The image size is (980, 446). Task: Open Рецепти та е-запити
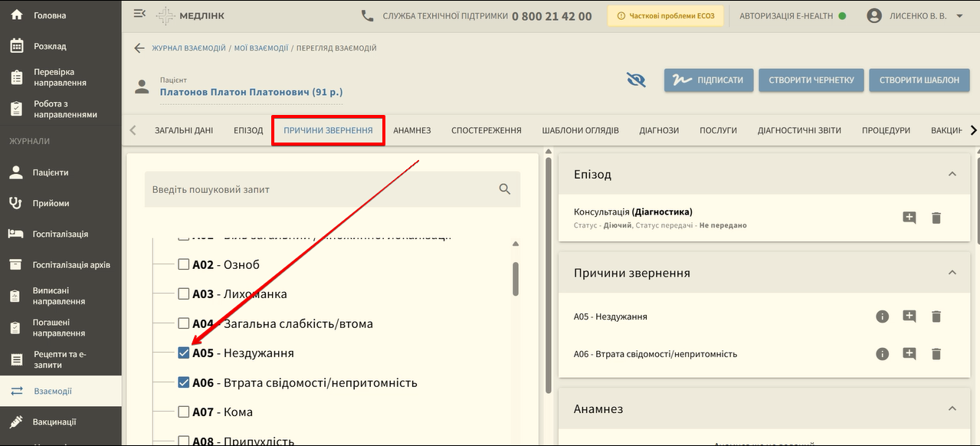tap(61, 359)
